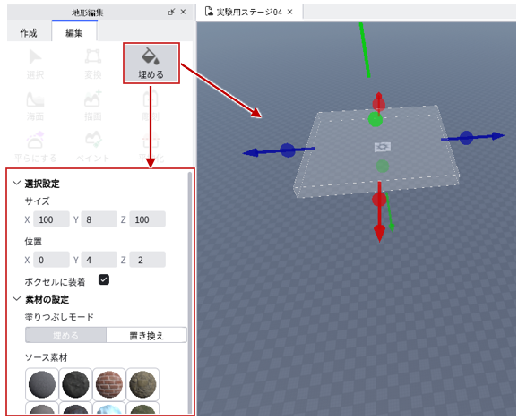Select the 埋める (Fill) tool
The image size is (518, 420).
click(151, 63)
